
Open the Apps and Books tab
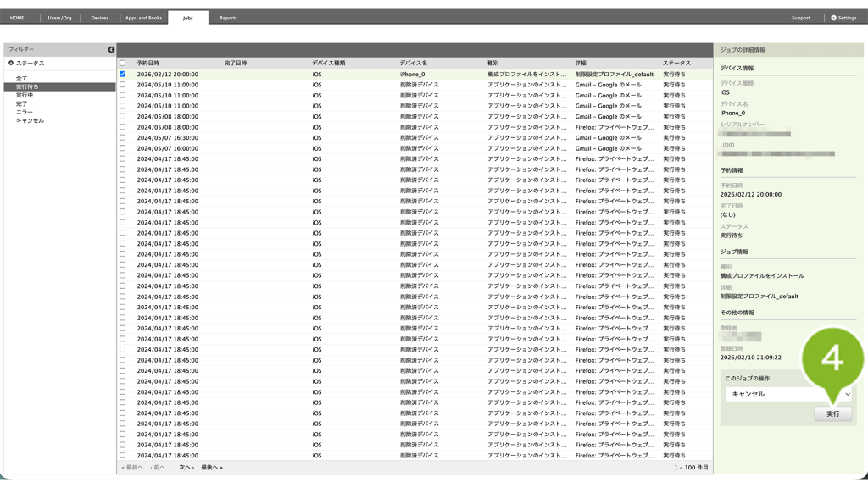pos(143,18)
